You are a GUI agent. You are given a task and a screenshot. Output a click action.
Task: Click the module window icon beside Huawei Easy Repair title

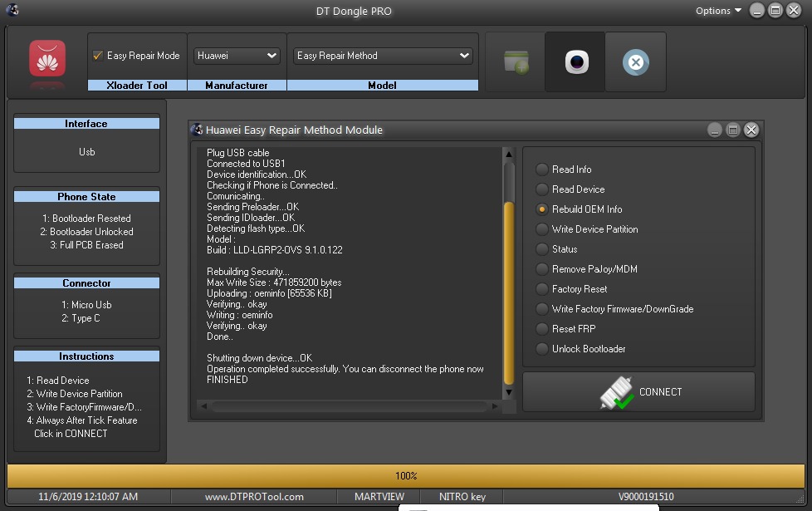pos(197,130)
